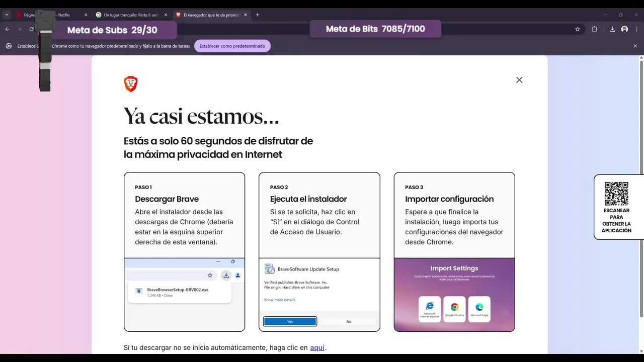Select the Brave 'El navegador que te da prioridad' tab

point(210,15)
